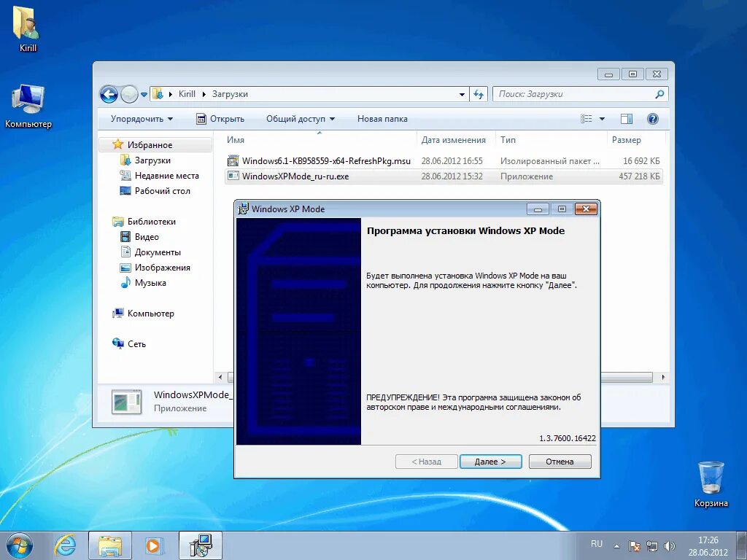Launch Windows Media Player from taskbar
This screenshot has height=560, width=747.
(x=153, y=545)
